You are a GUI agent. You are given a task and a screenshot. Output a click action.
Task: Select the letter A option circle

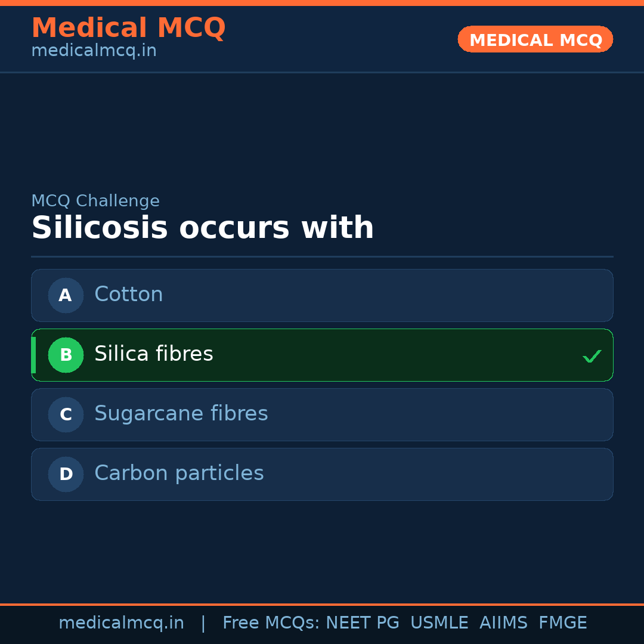[66, 295]
